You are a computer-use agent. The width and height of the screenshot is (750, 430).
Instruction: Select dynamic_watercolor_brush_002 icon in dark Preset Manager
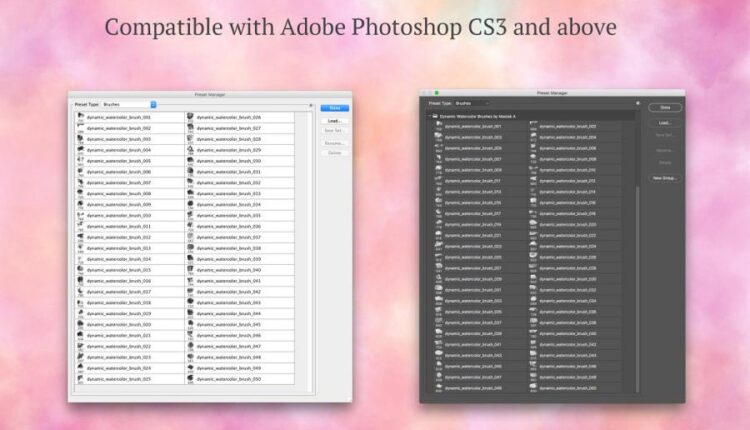[534, 126]
